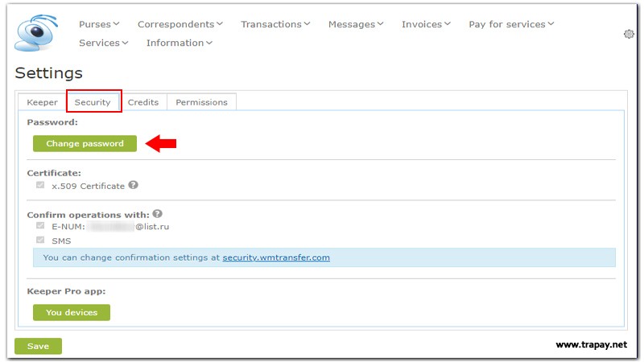The height and width of the screenshot is (362, 644).
Task: Expand the Services dropdown menu
Action: coord(103,43)
